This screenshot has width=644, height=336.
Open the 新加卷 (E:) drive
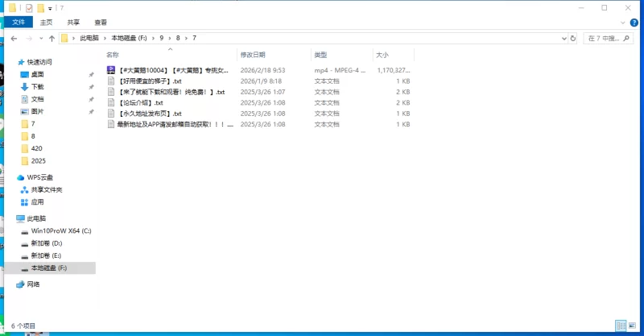46,255
